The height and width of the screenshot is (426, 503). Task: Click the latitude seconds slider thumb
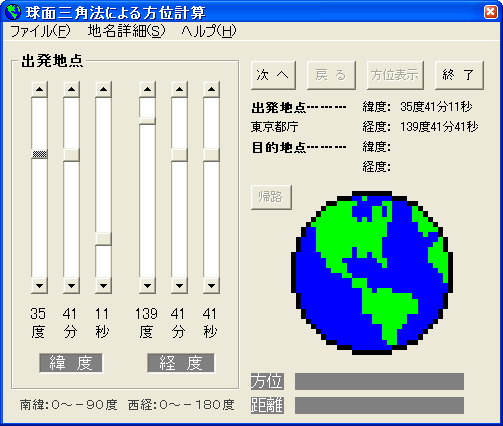[x=103, y=239]
